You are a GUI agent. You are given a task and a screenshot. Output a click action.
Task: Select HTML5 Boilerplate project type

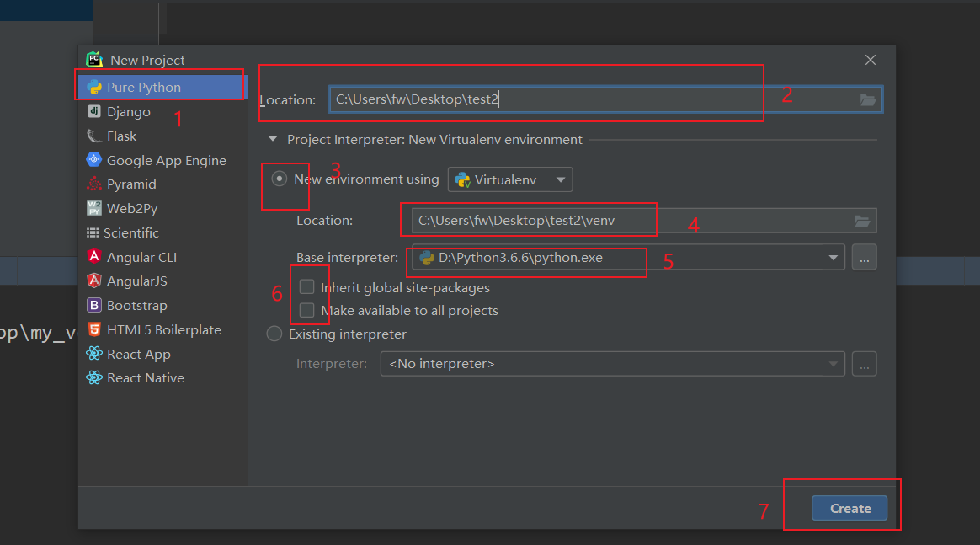coord(163,329)
